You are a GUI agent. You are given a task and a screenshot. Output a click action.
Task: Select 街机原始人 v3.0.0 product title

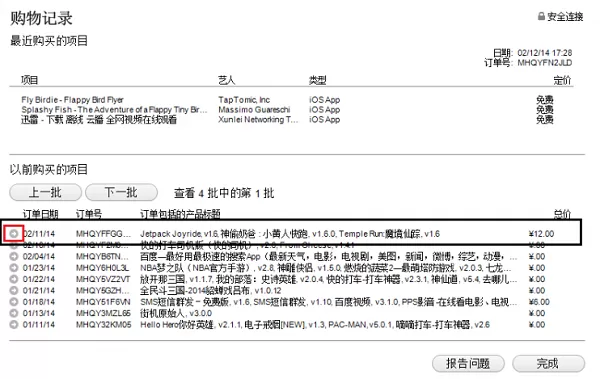pyautogui.click(x=176, y=313)
